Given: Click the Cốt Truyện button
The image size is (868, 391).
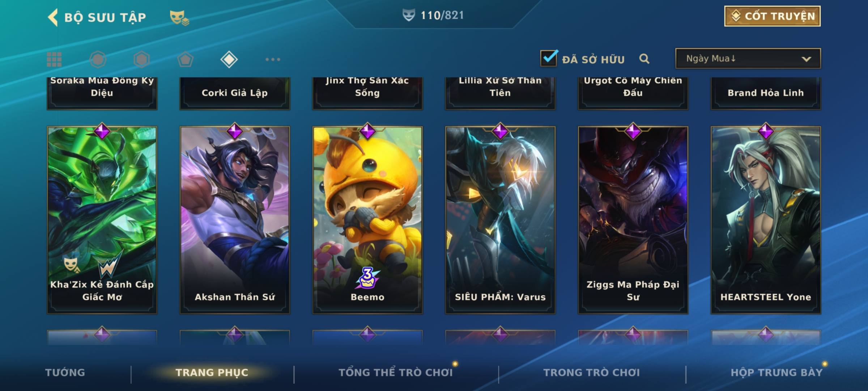Looking at the screenshot, I should pos(772,16).
